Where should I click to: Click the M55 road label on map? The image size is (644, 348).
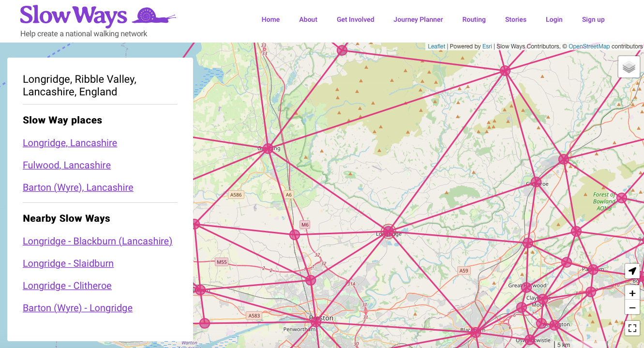[x=221, y=262]
